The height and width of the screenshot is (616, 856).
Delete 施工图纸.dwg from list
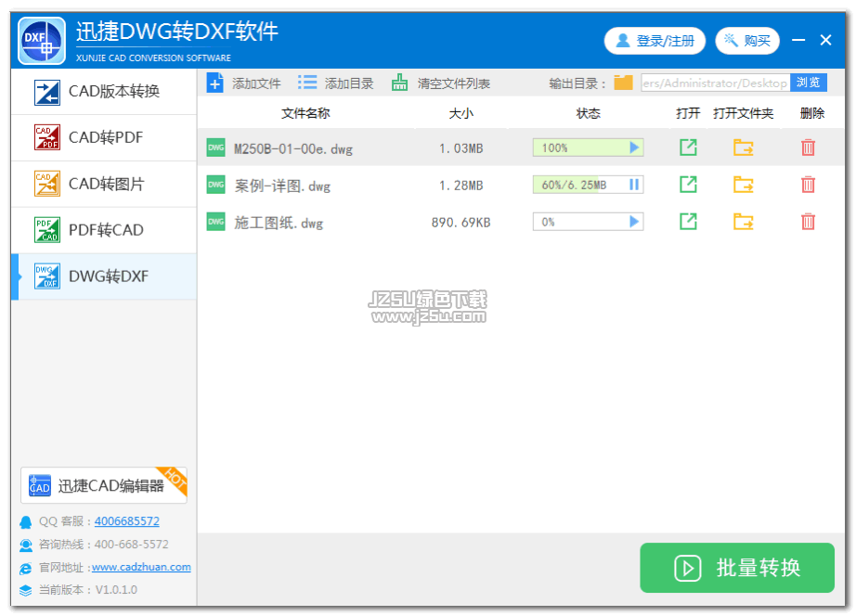(x=809, y=222)
